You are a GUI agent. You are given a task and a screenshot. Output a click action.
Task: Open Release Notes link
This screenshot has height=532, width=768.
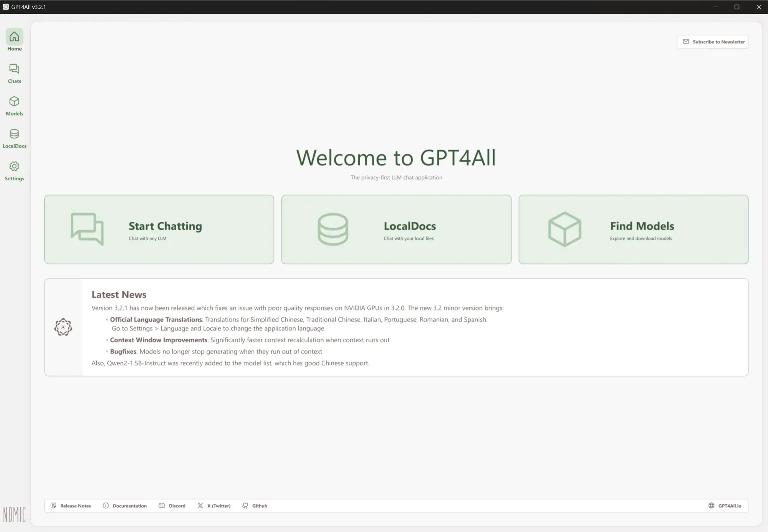pos(70,505)
